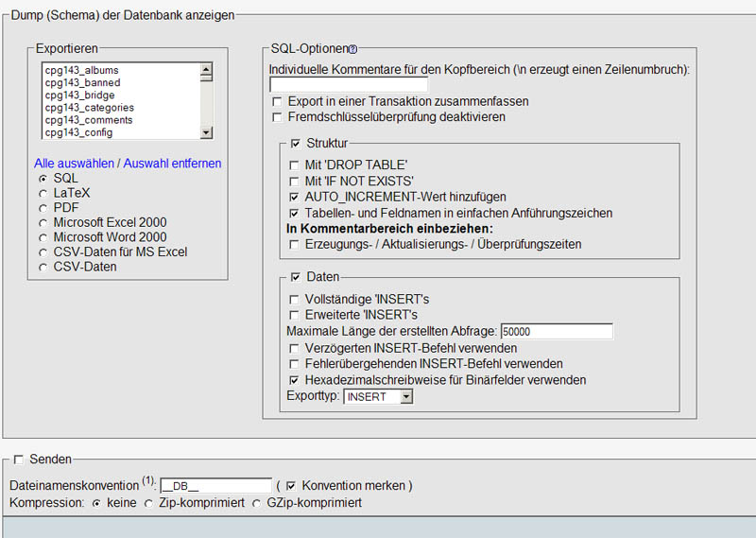756x538 pixels.
Task: Enable the 'Mit DROP TABLE' checkbox
Action: point(294,165)
